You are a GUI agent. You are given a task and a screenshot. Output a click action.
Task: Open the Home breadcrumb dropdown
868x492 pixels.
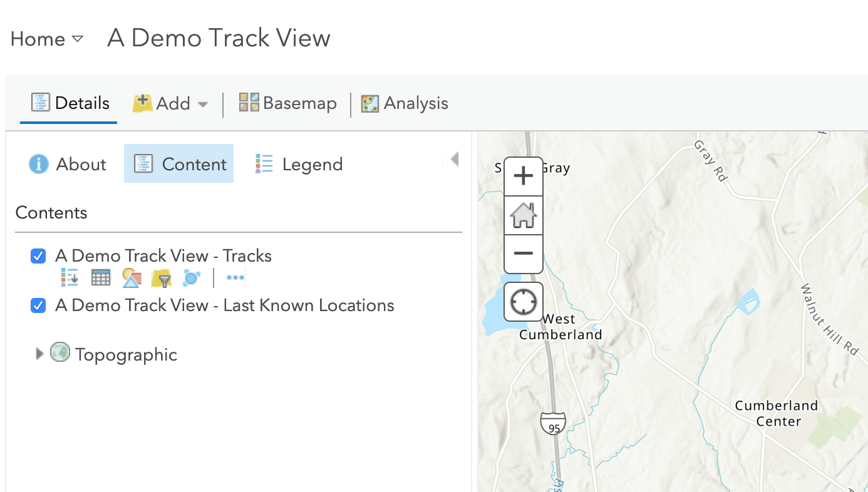[x=78, y=39]
